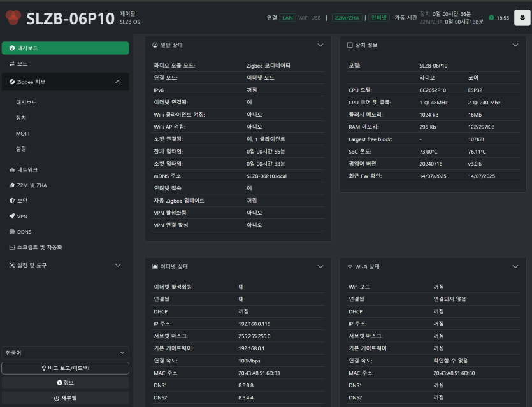Viewport: 532px width, 407px height.
Task: Open the 네트워크 menu item
Action: (x=65, y=169)
